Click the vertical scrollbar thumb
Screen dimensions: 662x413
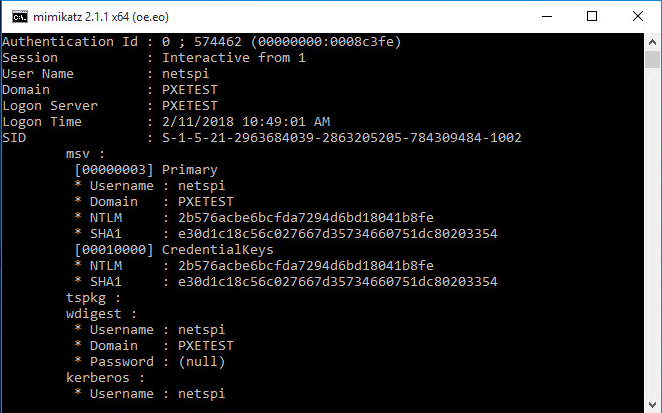tap(652, 59)
